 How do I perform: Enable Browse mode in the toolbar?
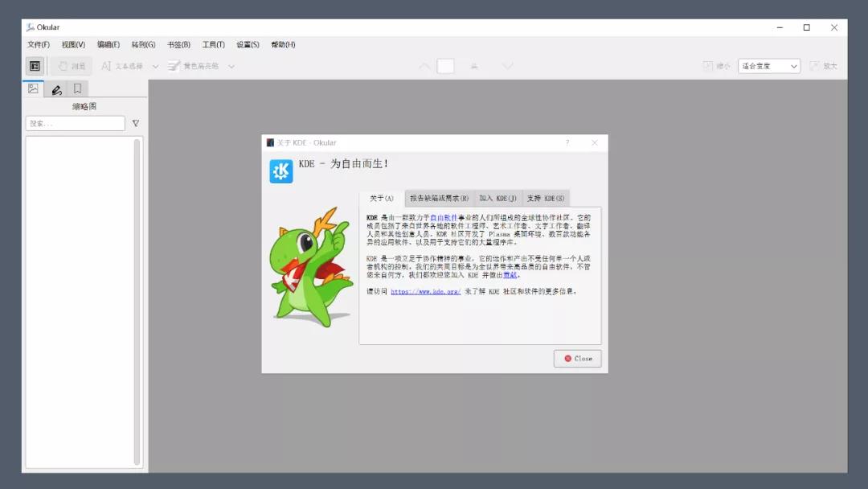tap(71, 66)
